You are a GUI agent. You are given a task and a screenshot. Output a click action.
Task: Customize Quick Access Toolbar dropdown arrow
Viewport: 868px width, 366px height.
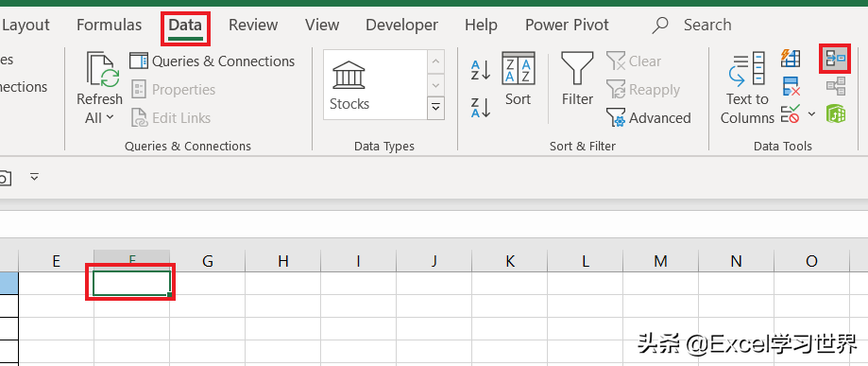[34, 177]
